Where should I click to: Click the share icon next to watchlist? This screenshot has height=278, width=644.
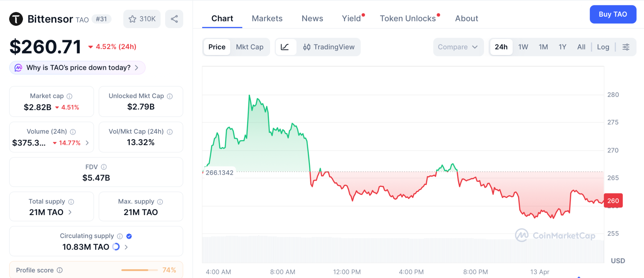(x=174, y=19)
